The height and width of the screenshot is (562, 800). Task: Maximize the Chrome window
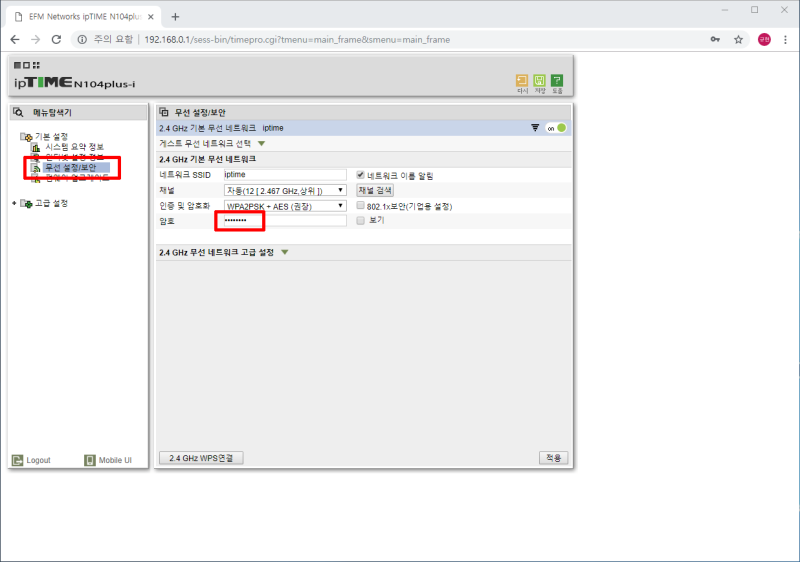coord(755,10)
